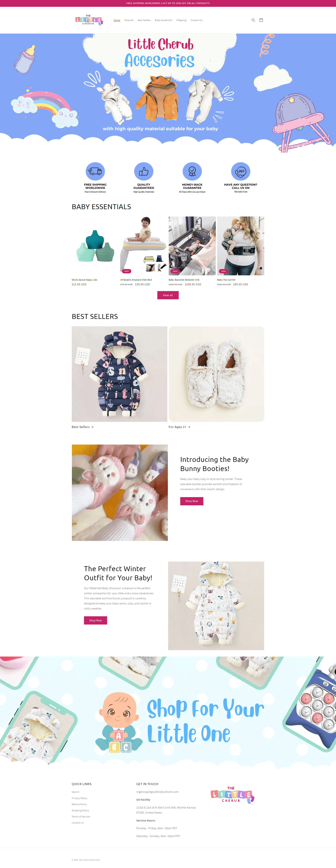Open the search magnifier icon
This screenshot has height=868, width=336.
[253, 20]
